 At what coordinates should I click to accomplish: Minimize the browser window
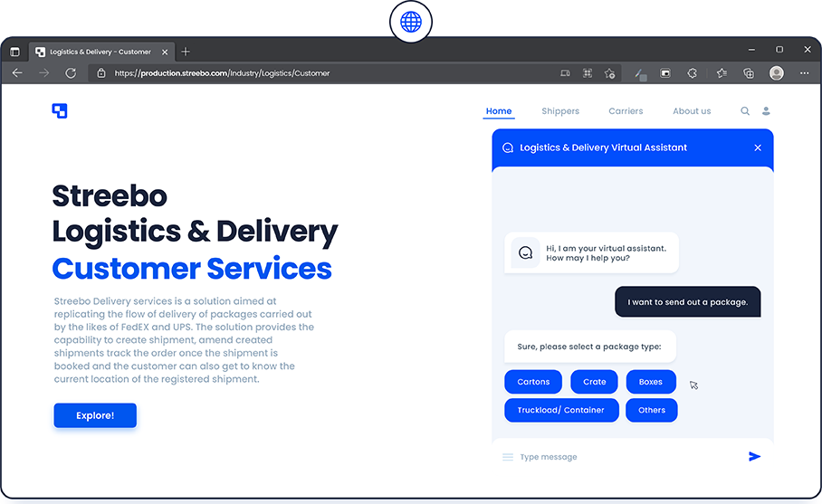tap(751, 50)
